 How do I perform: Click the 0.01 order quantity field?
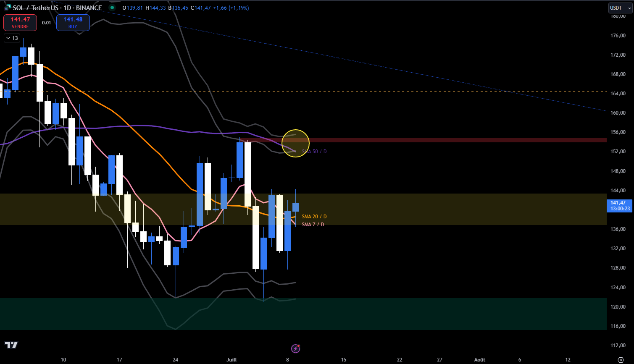click(x=46, y=23)
